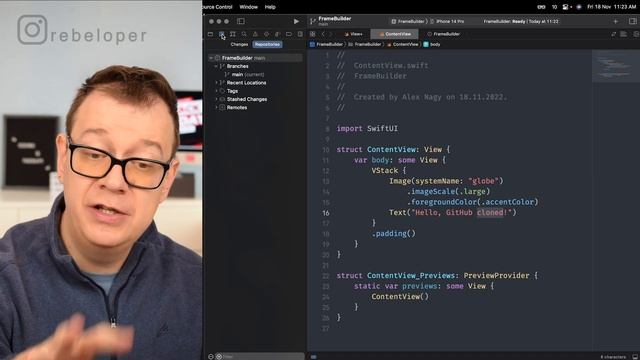Open the editor options lines icon
This screenshot has height=360, width=640.
(624, 34)
